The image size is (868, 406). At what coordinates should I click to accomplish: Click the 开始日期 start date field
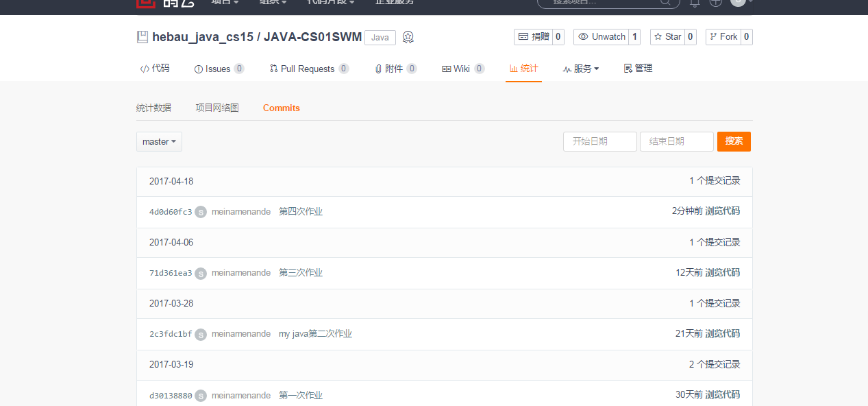(x=600, y=141)
